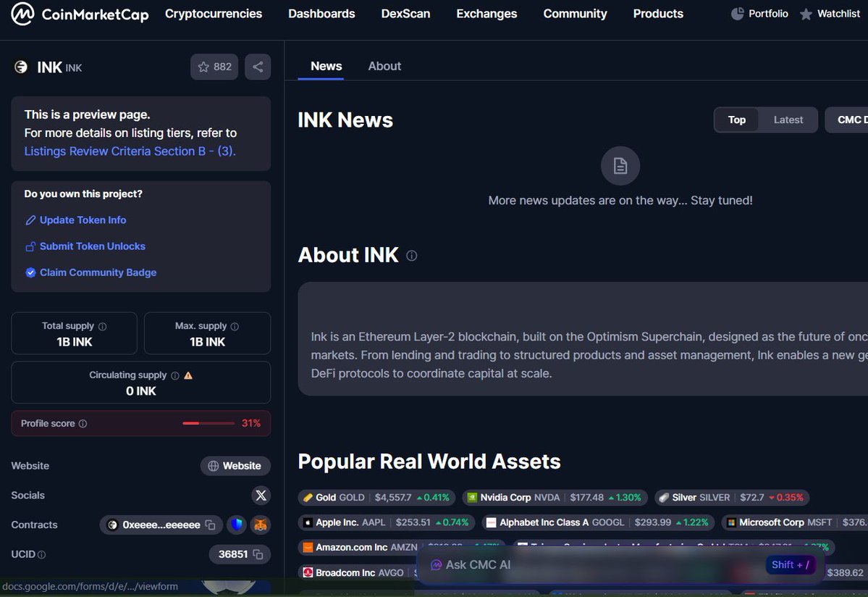Click the Claim Community Badge link
This screenshot has height=597, width=868.
pyautogui.click(x=98, y=272)
